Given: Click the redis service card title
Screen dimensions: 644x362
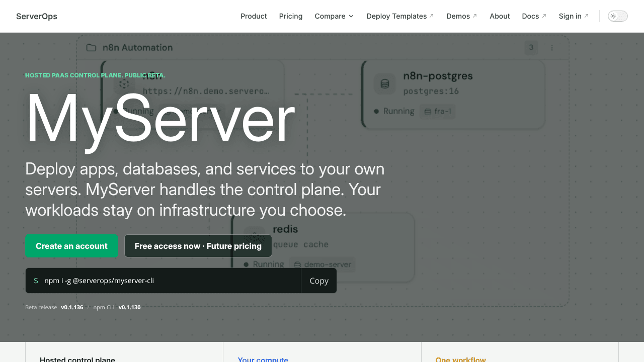Looking at the screenshot, I should pos(285,229).
